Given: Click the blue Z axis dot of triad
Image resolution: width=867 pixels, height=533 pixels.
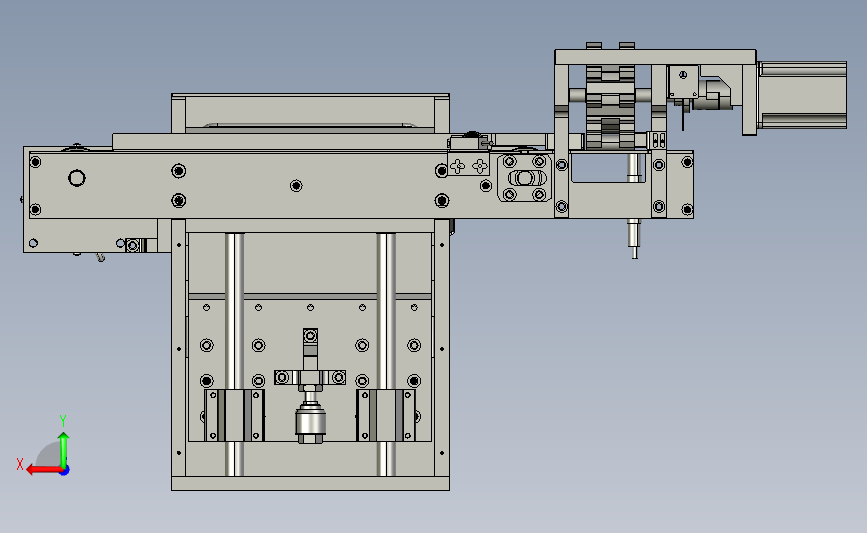Looking at the screenshot, I should tap(65, 471).
